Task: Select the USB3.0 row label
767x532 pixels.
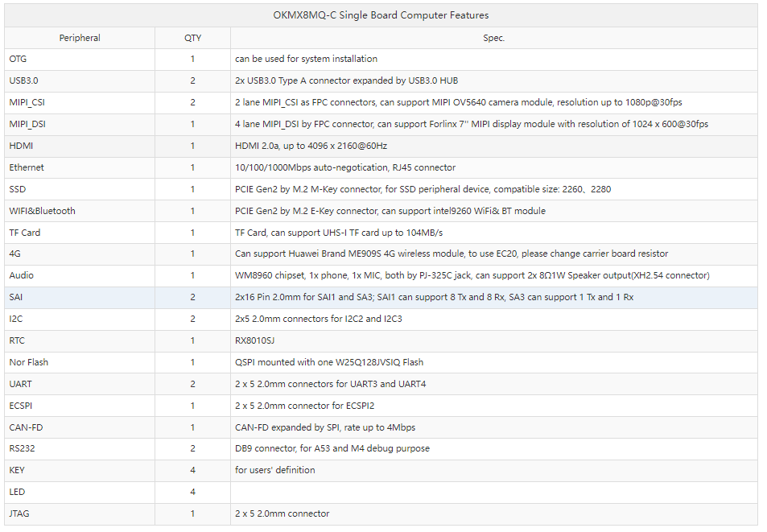Action: click(x=23, y=80)
